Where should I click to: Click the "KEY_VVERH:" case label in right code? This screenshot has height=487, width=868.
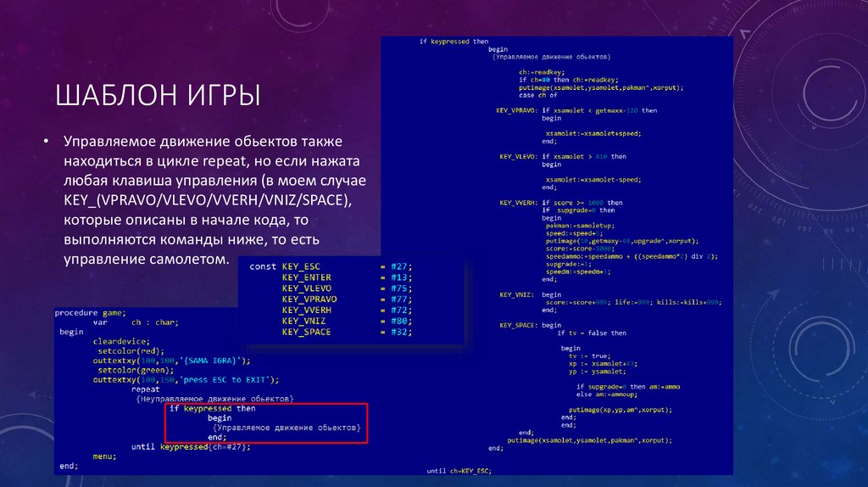(x=518, y=204)
